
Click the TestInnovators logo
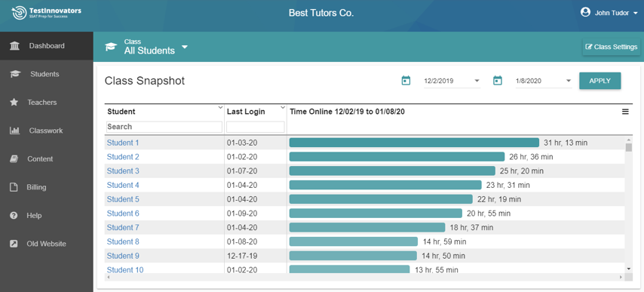click(47, 13)
